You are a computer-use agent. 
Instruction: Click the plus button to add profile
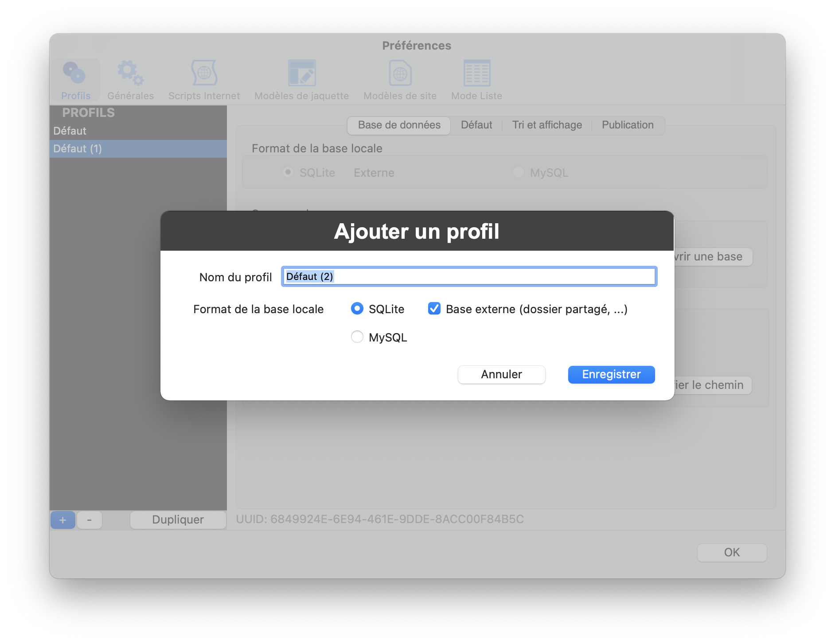tap(63, 520)
